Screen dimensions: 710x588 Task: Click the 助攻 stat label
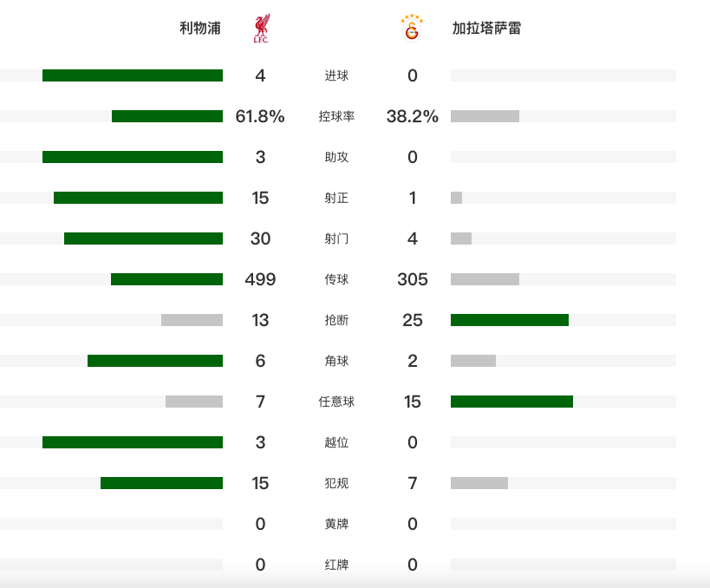tap(336, 157)
